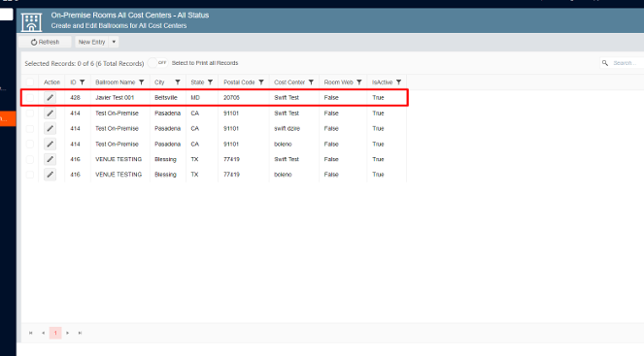Open the State column filter
644x356 pixels.
(x=210, y=82)
